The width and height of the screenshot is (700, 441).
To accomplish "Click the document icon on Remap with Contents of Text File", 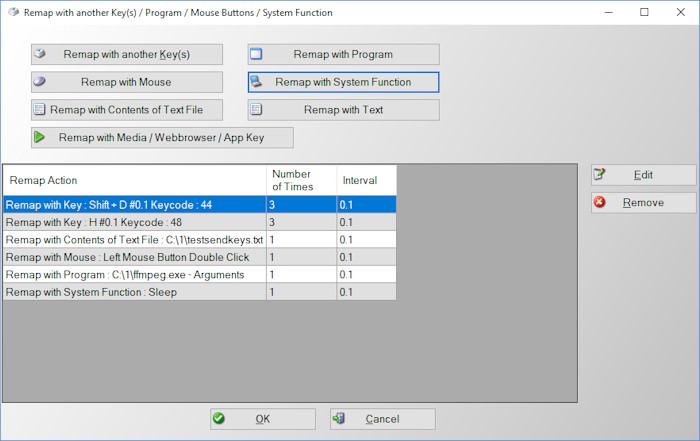I will (x=40, y=110).
